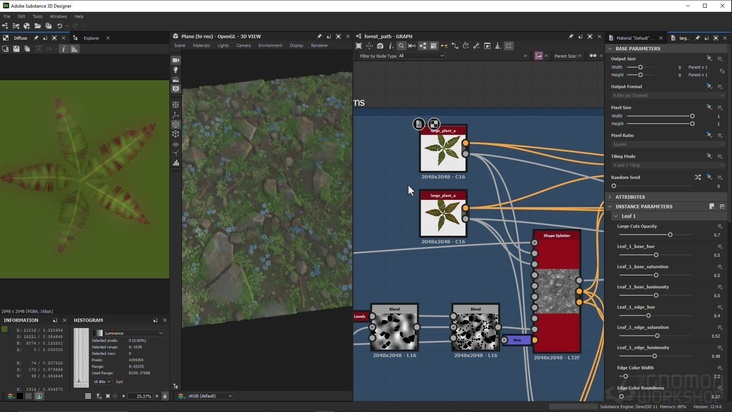Viewport: 732px width, 412px height.
Task: Click the wrench tool icon in graph toolbar
Action: [x=476, y=46]
